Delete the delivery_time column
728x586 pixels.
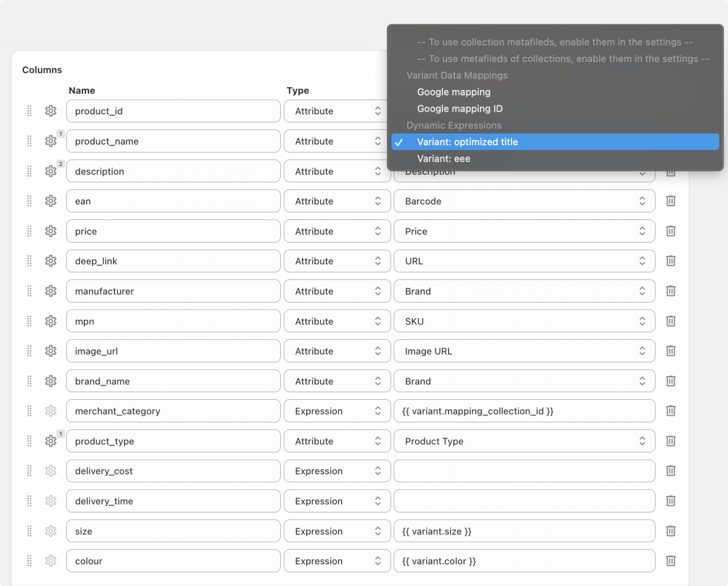670,501
